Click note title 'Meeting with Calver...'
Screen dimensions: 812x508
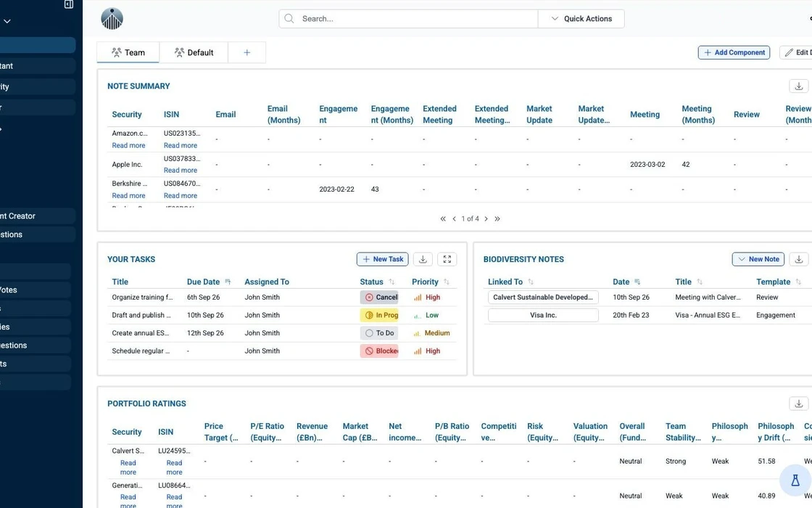pyautogui.click(x=708, y=298)
